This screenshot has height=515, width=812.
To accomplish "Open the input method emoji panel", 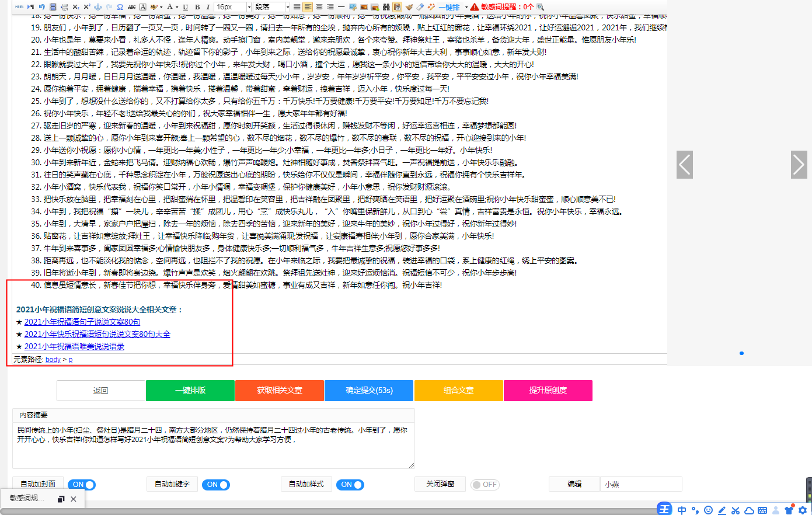I will 708,510.
